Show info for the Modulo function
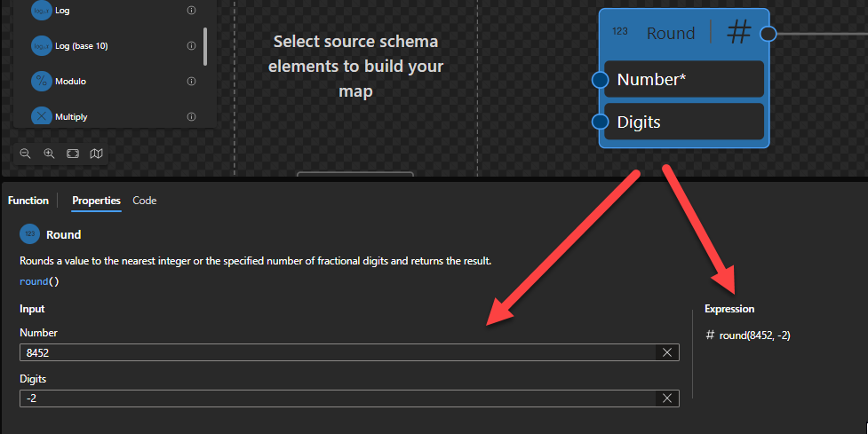 [192, 82]
